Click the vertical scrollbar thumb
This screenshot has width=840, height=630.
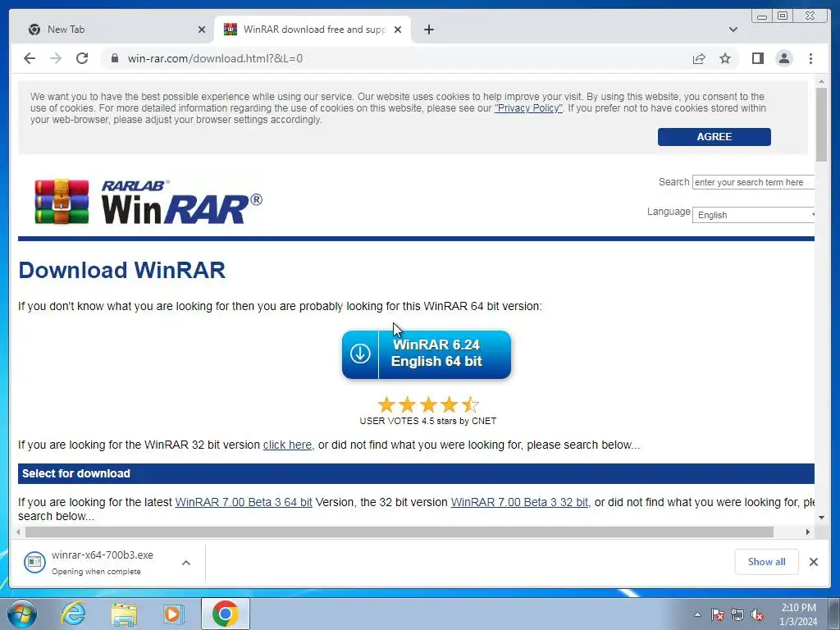(821, 124)
